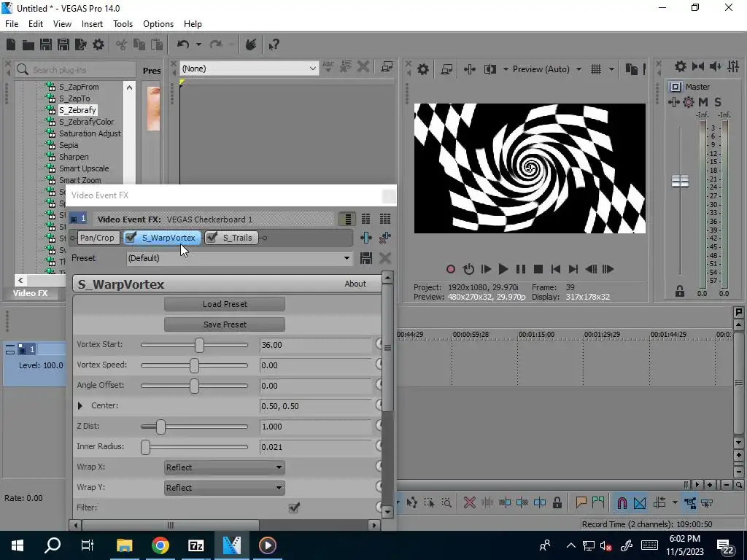This screenshot has height=560, width=747.
Task: Click the Master volume fader
Action: (x=680, y=182)
